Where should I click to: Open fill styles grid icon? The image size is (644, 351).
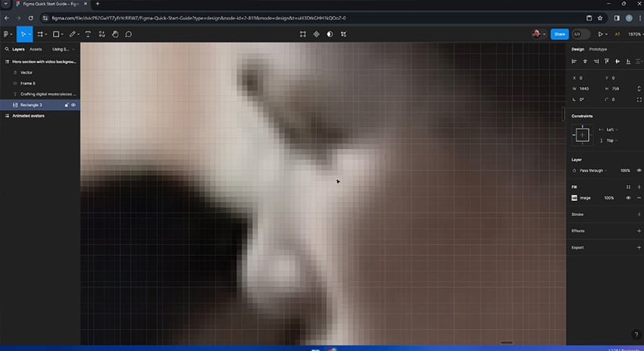click(628, 187)
